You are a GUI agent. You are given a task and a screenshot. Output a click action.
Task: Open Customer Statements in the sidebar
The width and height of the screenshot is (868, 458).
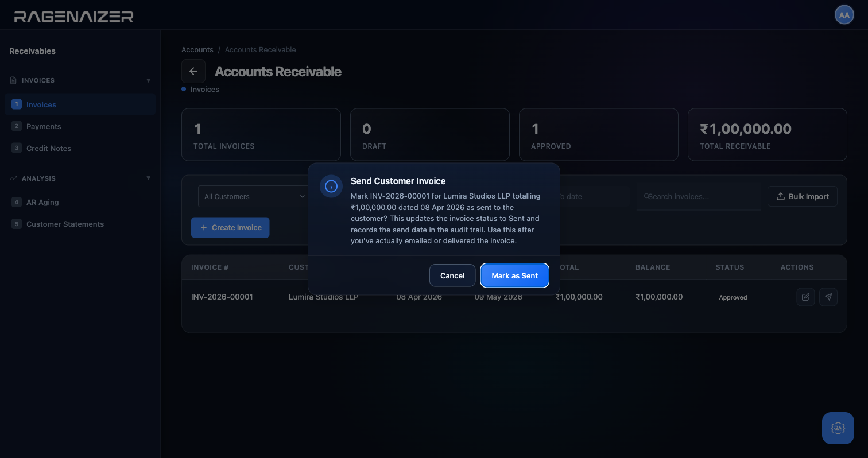point(80,224)
